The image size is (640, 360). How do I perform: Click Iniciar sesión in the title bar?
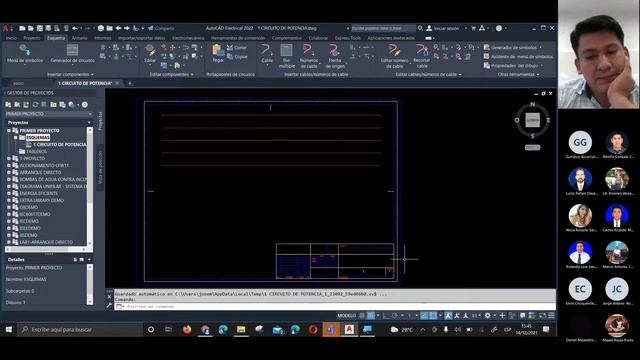[447, 28]
